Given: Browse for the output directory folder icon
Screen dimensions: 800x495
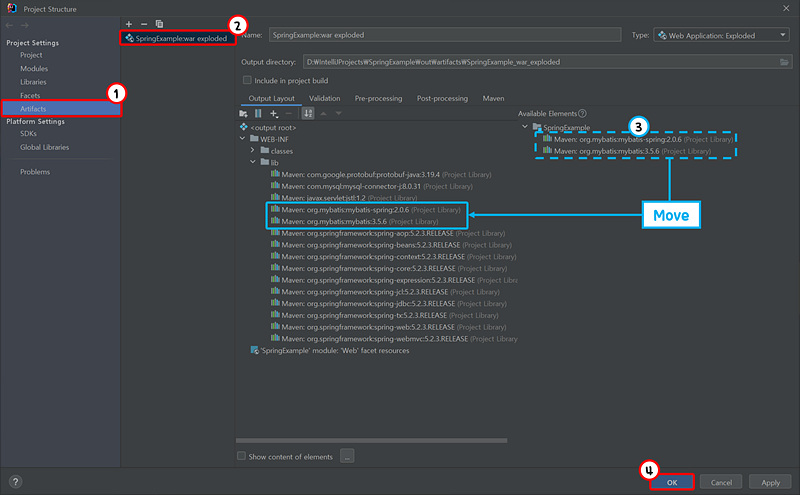Looking at the screenshot, I should click(x=784, y=62).
